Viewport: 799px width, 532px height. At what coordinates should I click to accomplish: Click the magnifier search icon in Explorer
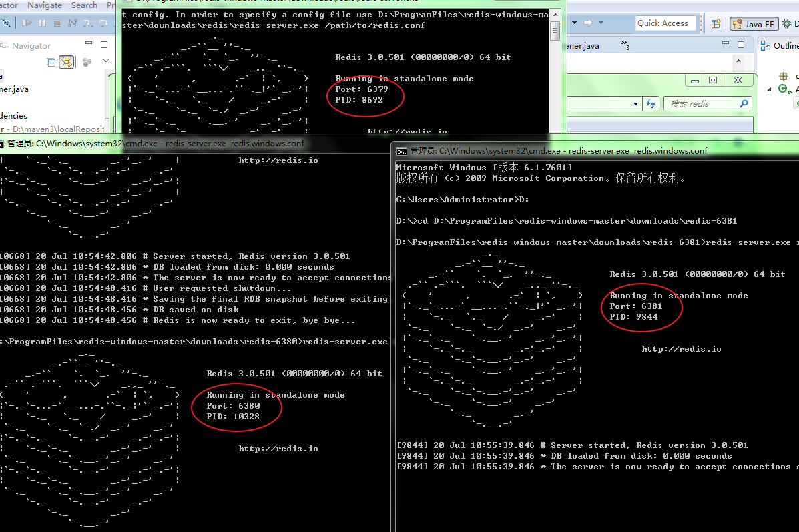(744, 104)
